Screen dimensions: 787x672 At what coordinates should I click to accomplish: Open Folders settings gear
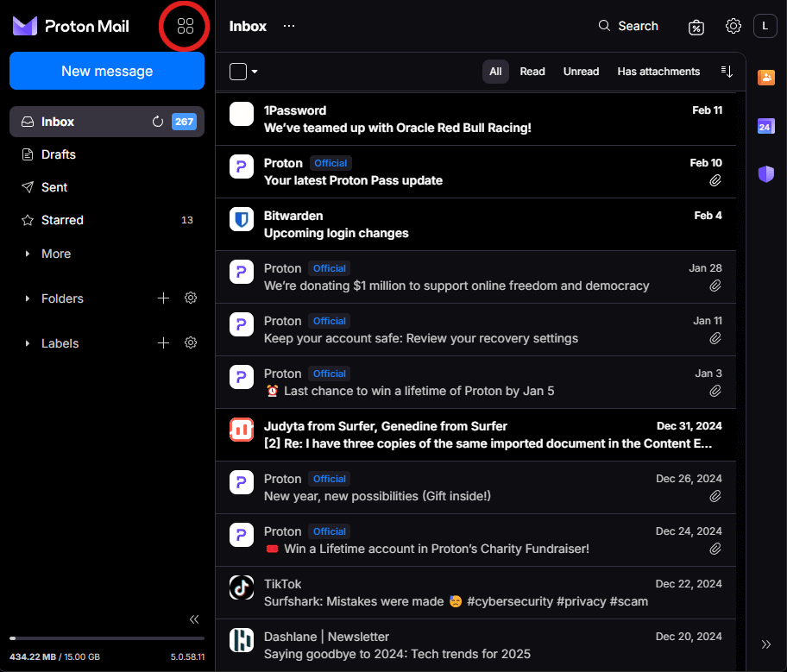click(190, 298)
